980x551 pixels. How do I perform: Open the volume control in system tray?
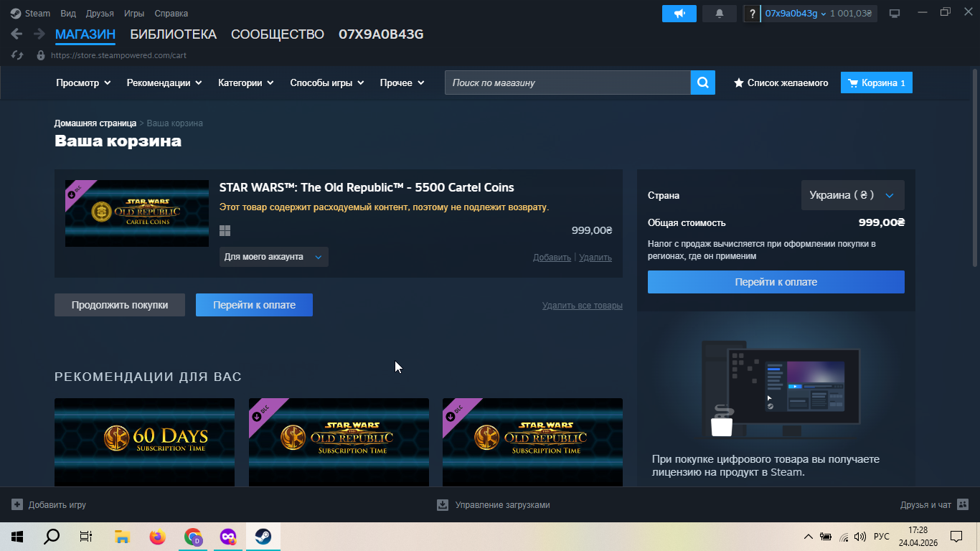pos(860,537)
